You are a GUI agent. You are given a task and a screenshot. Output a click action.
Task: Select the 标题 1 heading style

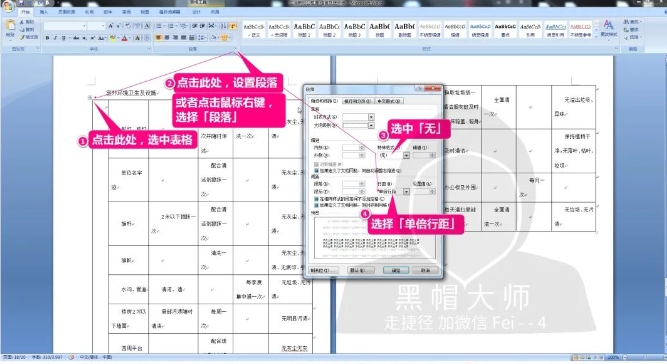click(x=304, y=29)
